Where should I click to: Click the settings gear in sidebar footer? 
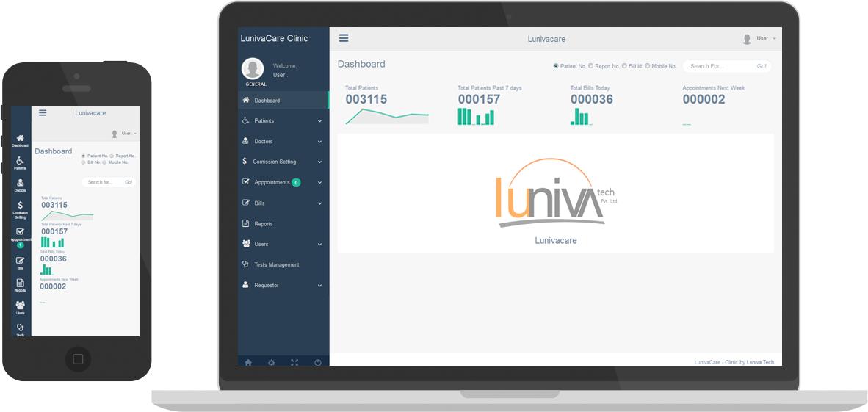(271, 362)
